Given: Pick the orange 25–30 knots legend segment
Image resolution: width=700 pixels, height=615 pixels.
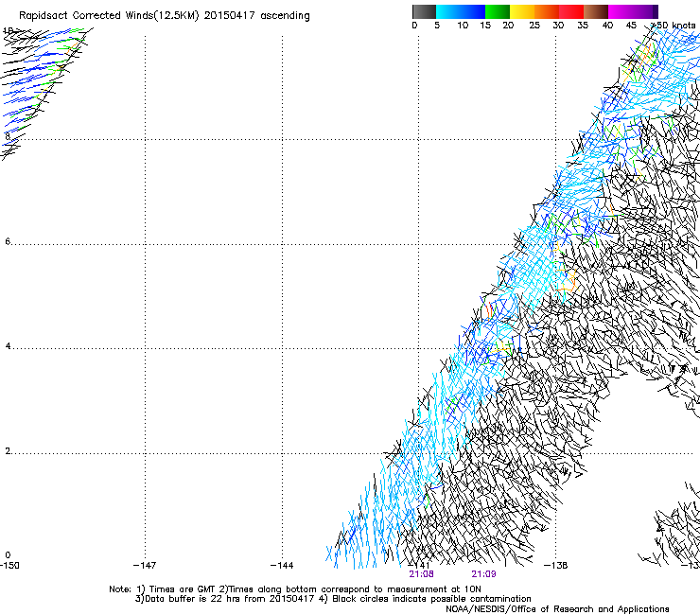Looking at the screenshot, I should pyautogui.click(x=547, y=11).
